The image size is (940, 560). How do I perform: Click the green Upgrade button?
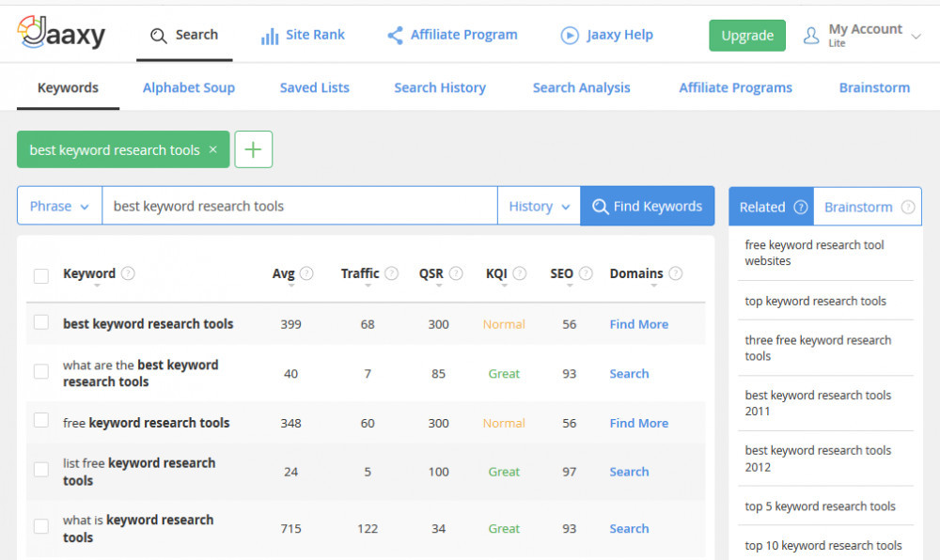(747, 36)
